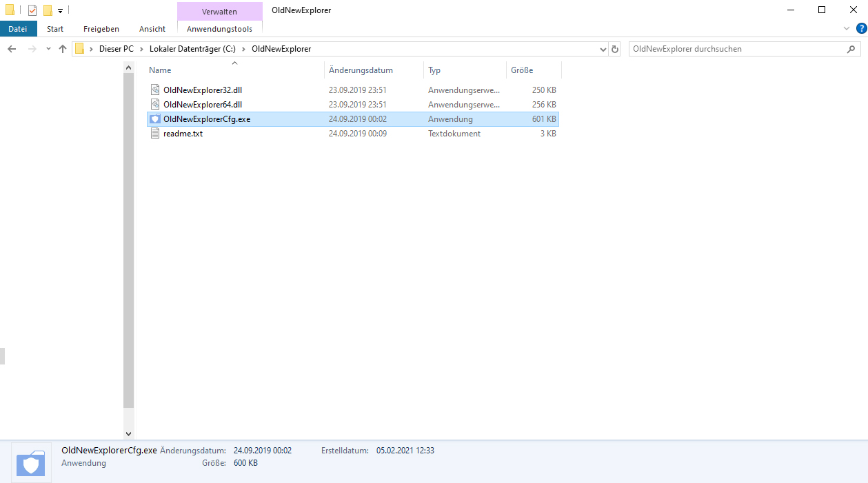Click the navigation pane scroll down arrow
The height and width of the screenshot is (483, 868).
click(x=128, y=433)
